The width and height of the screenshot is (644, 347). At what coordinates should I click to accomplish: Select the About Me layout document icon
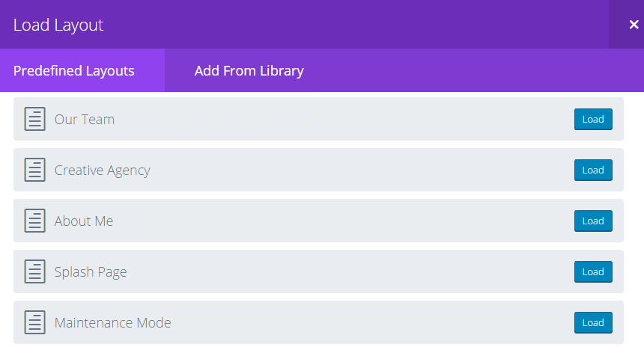point(35,221)
